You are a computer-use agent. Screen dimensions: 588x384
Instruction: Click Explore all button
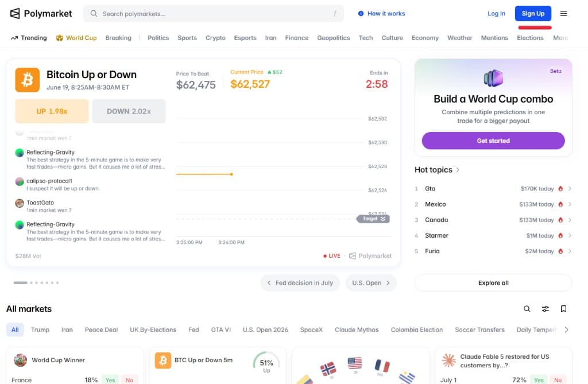point(493,283)
